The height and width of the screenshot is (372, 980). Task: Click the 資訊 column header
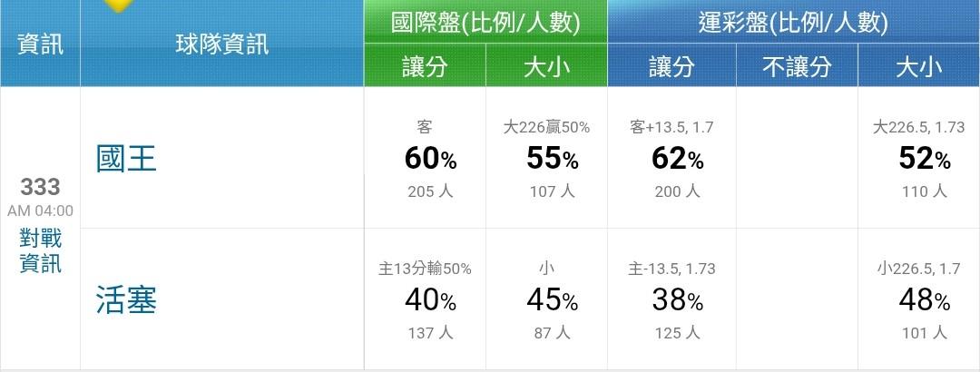tap(40, 44)
